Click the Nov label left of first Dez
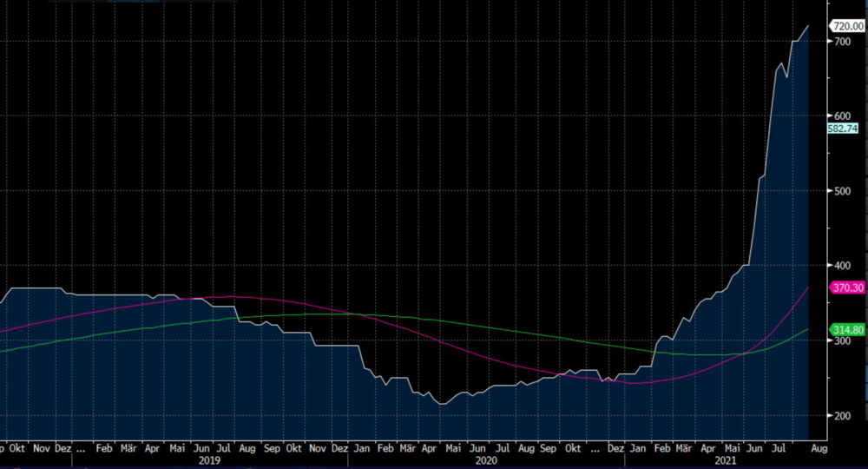 [42, 450]
